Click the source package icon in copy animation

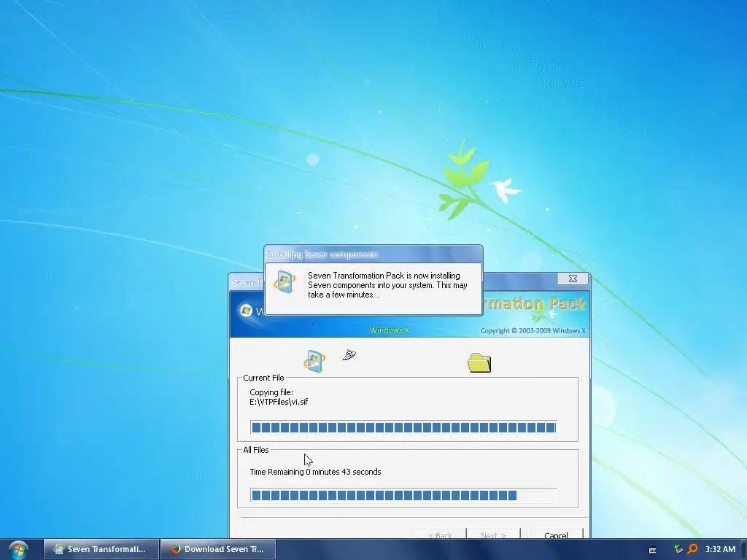[314, 361]
